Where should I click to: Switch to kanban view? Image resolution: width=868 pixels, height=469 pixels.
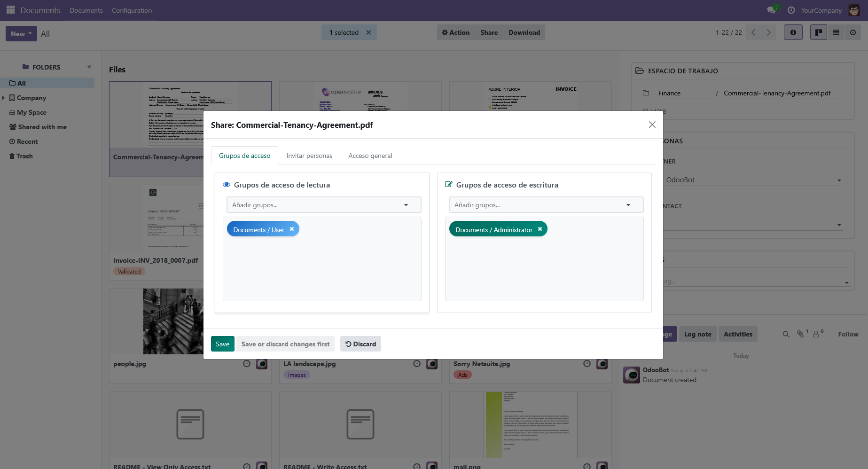click(x=818, y=32)
